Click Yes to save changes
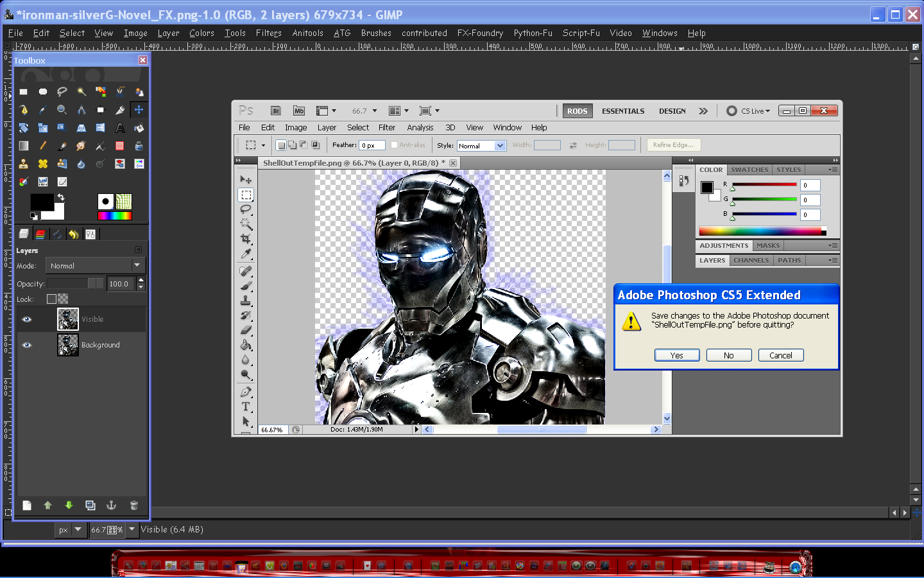The width and height of the screenshot is (924, 578). coord(676,355)
